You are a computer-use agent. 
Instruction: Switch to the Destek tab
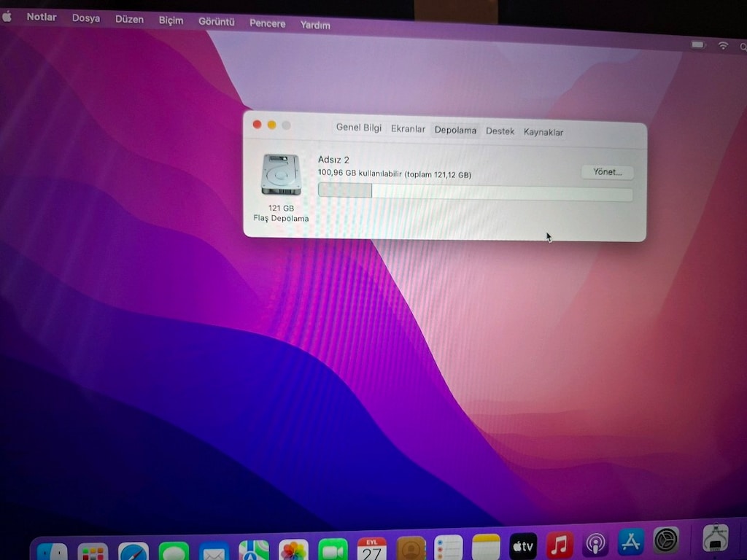click(500, 131)
